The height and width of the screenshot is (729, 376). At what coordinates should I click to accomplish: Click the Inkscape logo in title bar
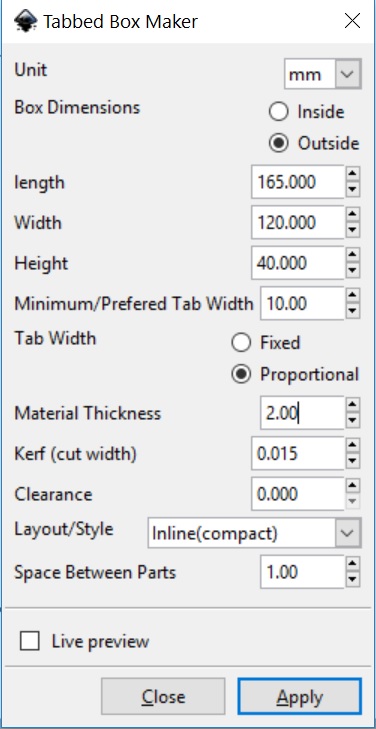25,21
